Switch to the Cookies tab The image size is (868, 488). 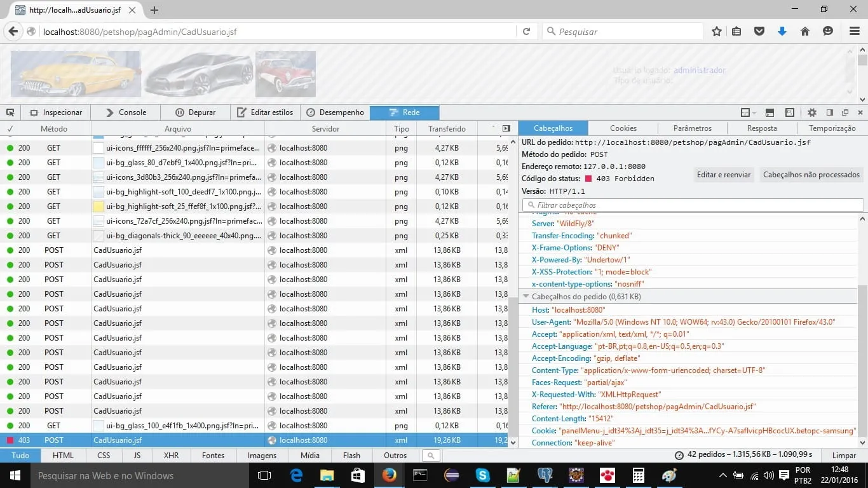[x=623, y=128]
